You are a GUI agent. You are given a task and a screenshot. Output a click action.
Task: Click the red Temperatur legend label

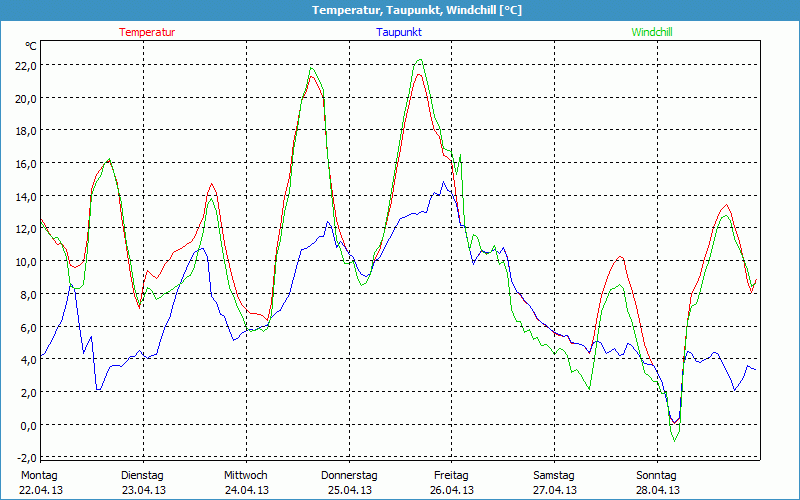coord(147,32)
